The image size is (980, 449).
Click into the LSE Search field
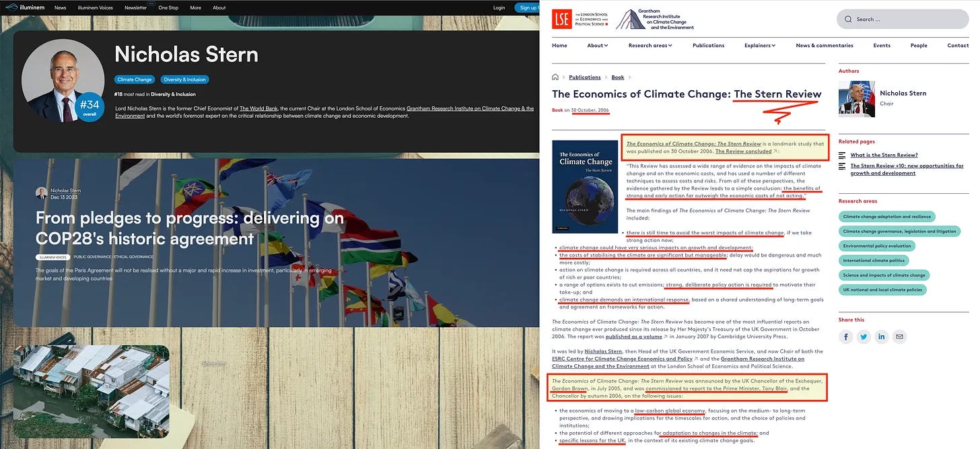coord(903,19)
